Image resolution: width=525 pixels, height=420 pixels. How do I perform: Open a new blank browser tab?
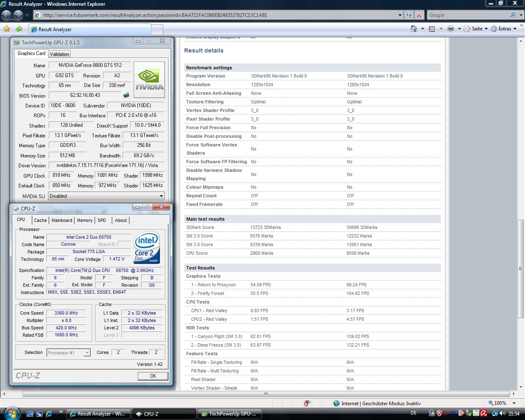pos(157,30)
